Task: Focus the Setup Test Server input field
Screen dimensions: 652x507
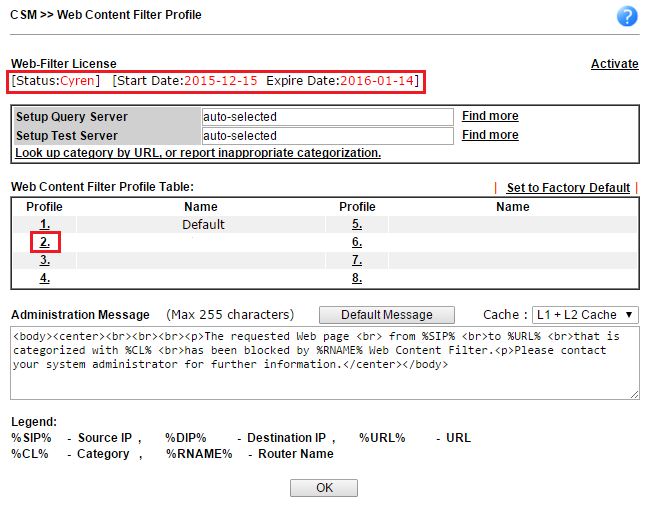Action: [327, 136]
